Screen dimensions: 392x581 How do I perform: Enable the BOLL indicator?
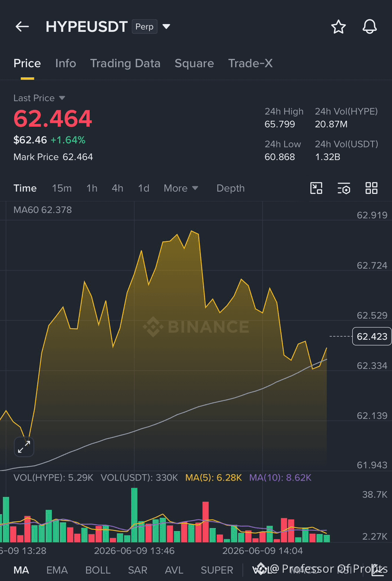(x=98, y=570)
